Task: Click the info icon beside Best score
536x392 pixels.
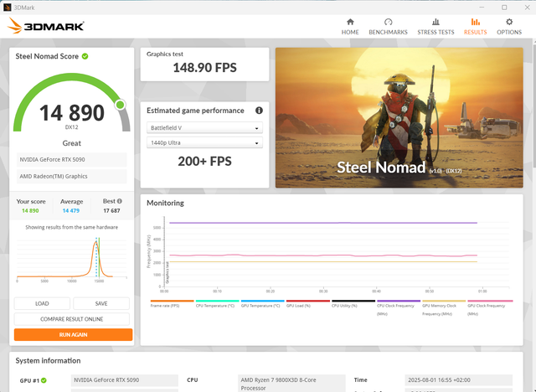Action: pyautogui.click(x=120, y=201)
